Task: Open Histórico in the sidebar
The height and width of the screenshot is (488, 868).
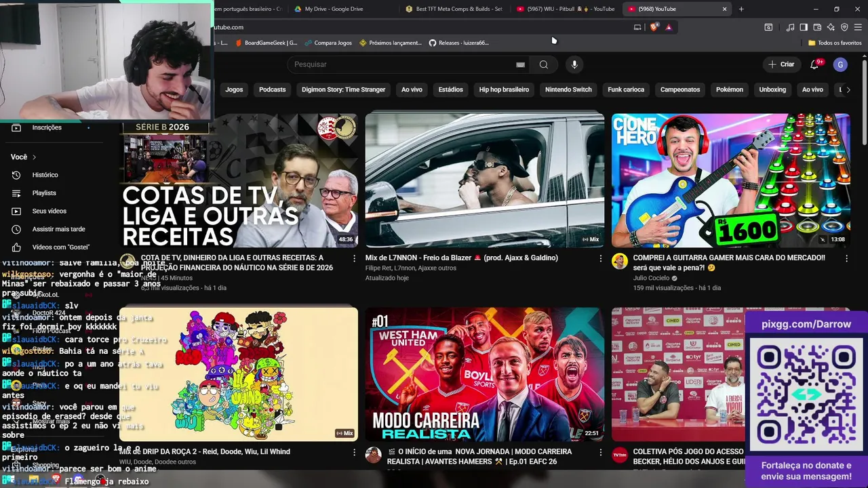Action: (x=45, y=175)
